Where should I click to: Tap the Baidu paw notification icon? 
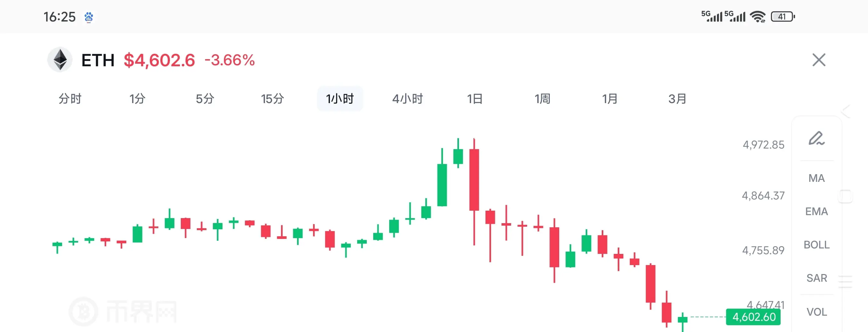[x=89, y=17]
